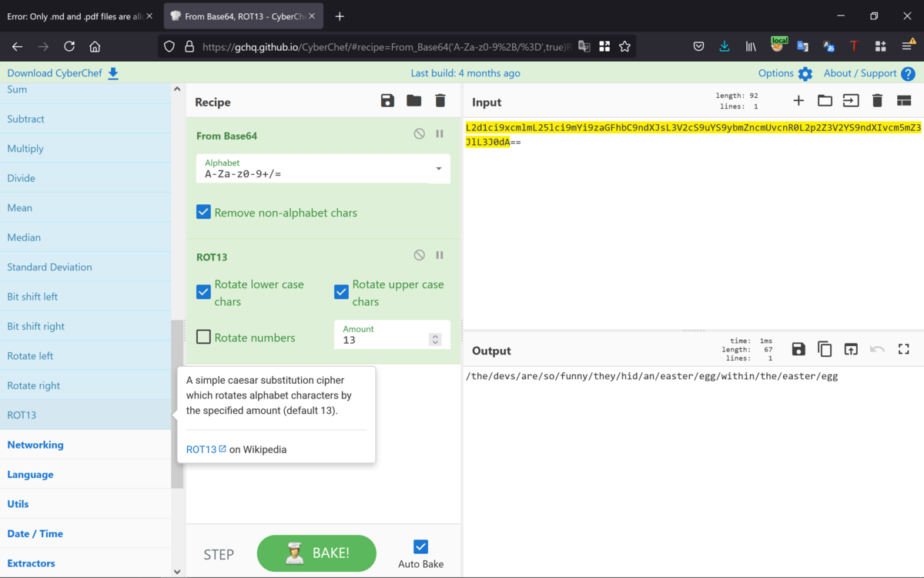This screenshot has width=924, height=578.
Task: Save page to Pocket
Action: pos(698,46)
